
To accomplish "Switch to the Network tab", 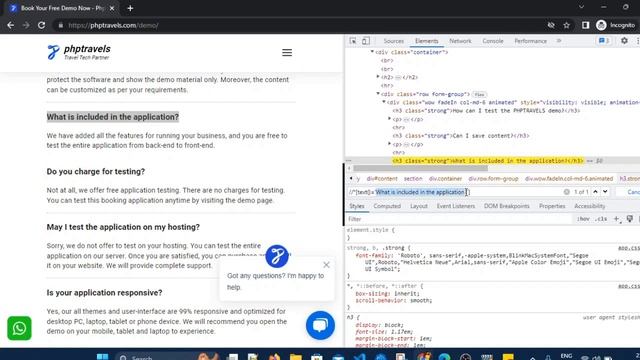I will coord(460,41).
